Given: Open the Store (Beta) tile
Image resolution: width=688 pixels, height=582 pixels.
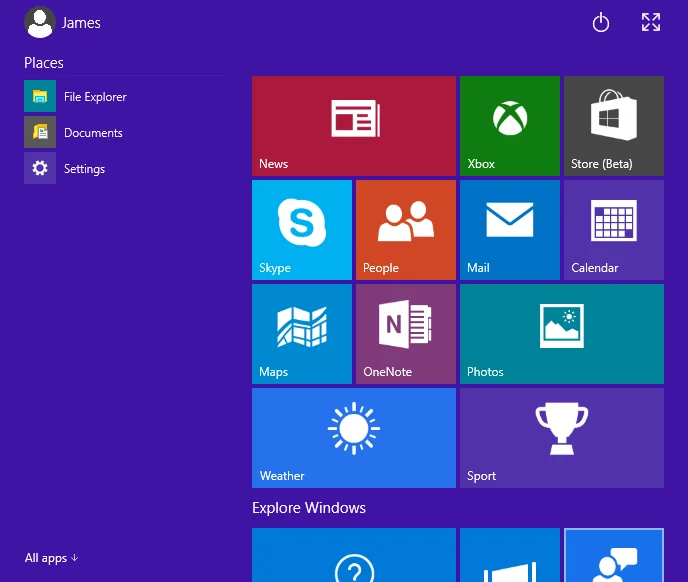Looking at the screenshot, I should click(x=614, y=126).
